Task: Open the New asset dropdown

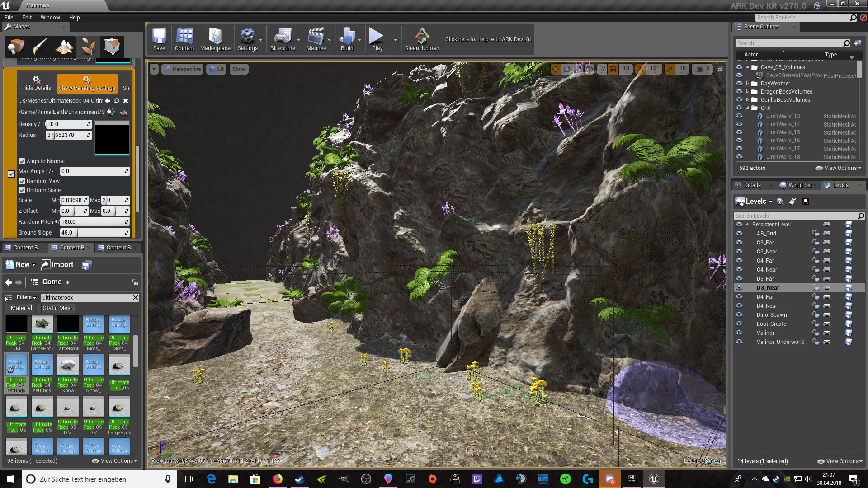Action: tap(21, 265)
